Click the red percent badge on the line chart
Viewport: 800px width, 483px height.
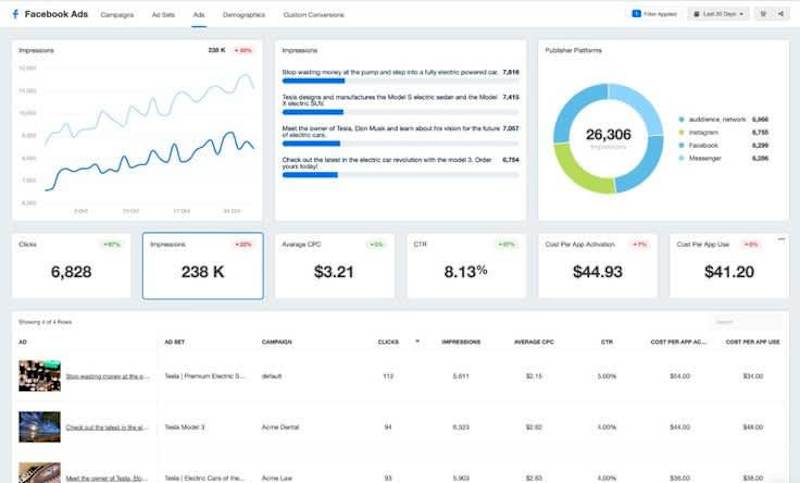[243, 50]
